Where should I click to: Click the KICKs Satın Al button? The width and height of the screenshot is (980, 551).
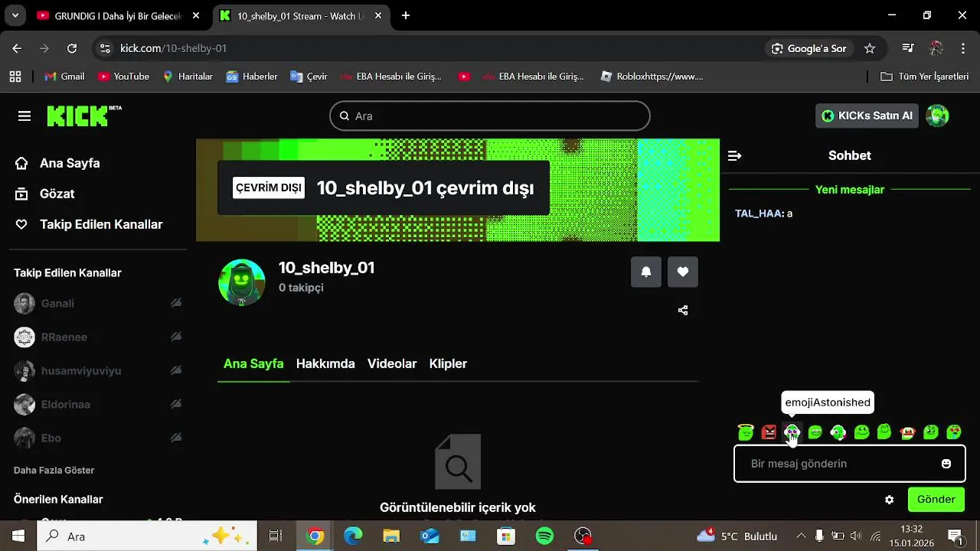(867, 116)
